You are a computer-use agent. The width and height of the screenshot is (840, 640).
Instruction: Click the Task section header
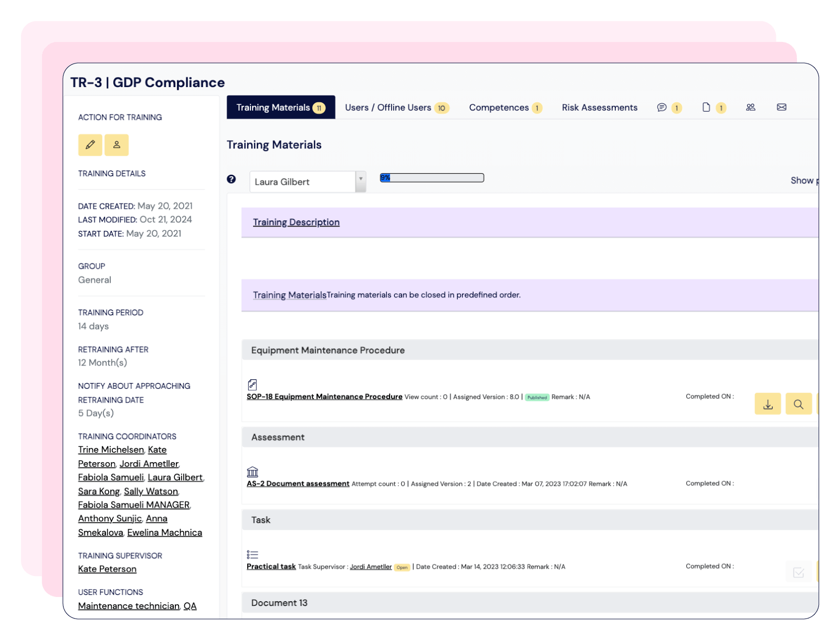530,520
